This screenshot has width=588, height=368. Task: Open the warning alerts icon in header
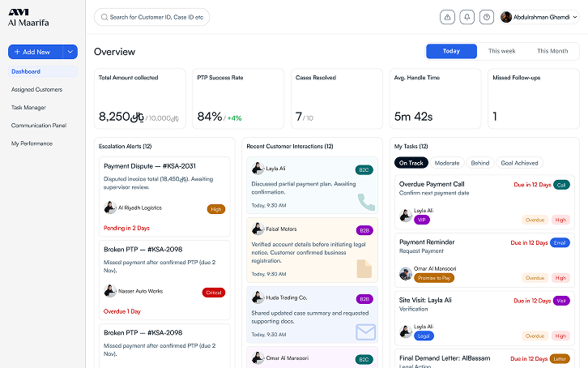click(447, 17)
